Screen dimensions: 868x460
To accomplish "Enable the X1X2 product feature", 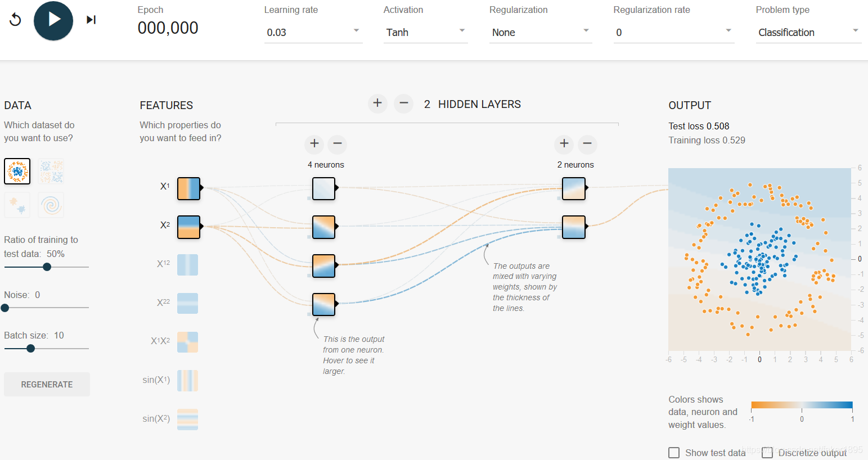I will [188, 342].
